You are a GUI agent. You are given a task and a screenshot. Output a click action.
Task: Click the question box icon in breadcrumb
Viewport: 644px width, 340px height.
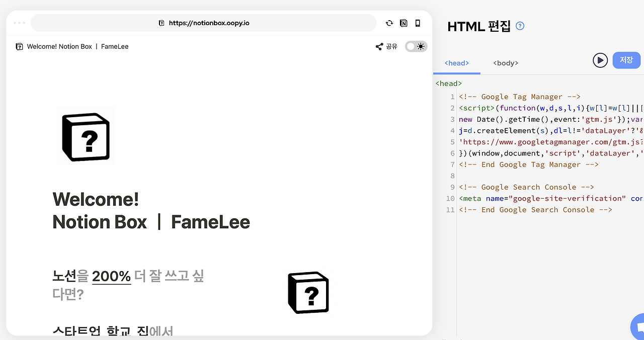coord(19,46)
